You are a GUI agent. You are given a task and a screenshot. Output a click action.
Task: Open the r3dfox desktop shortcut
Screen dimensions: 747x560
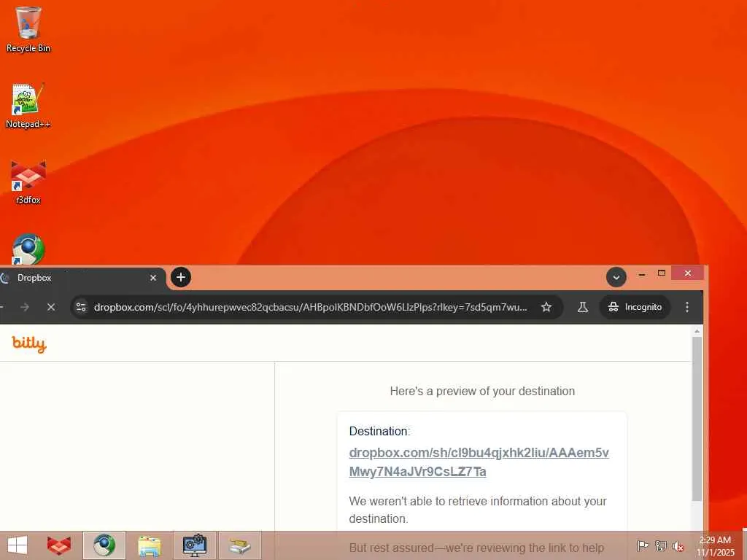tap(28, 182)
